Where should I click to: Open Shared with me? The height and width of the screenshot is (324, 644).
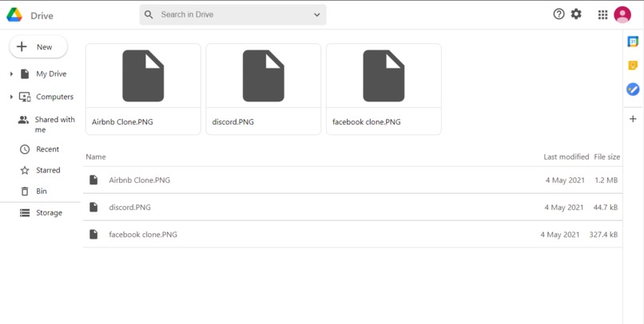click(x=54, y=124)
